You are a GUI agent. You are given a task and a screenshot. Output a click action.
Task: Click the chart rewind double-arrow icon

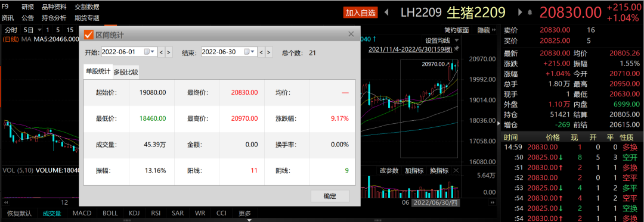(6, 202)
